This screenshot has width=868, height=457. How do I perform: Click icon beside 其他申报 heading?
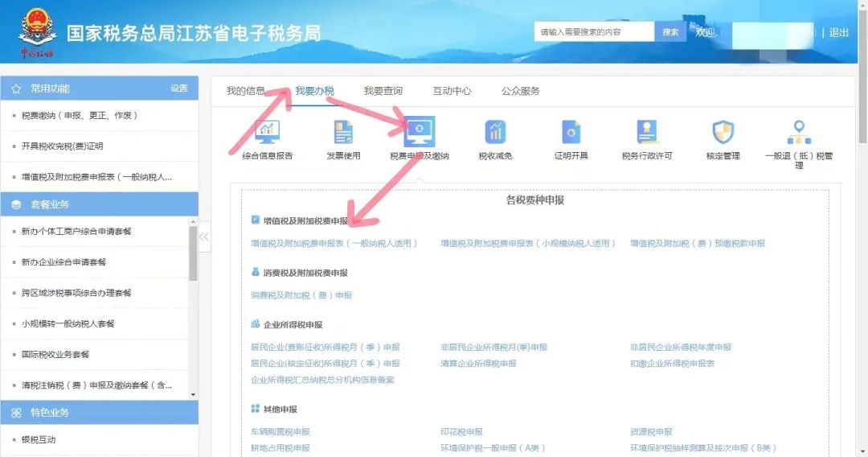click(256, 408)
